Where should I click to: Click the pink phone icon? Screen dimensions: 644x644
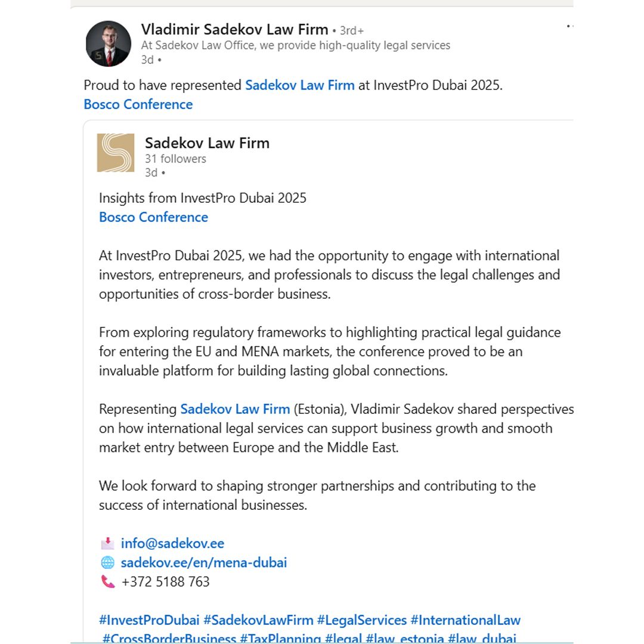[107, 581]
